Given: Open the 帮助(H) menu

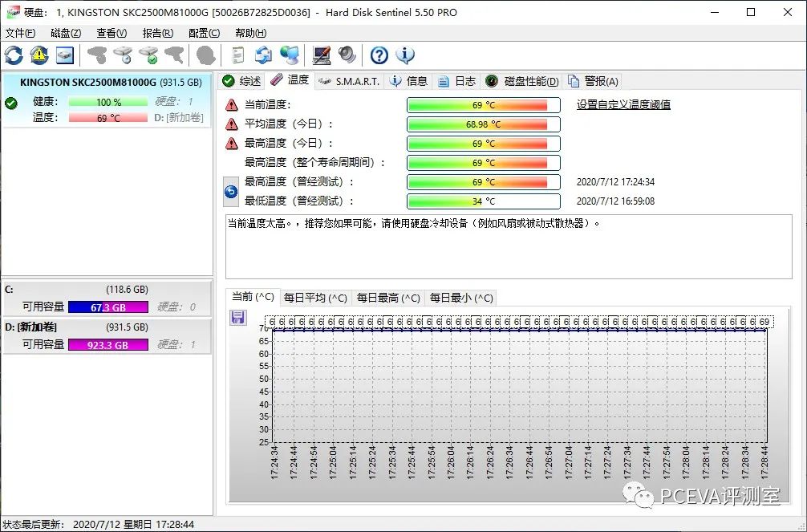Looking at the screenshot, I should [250, 33].
